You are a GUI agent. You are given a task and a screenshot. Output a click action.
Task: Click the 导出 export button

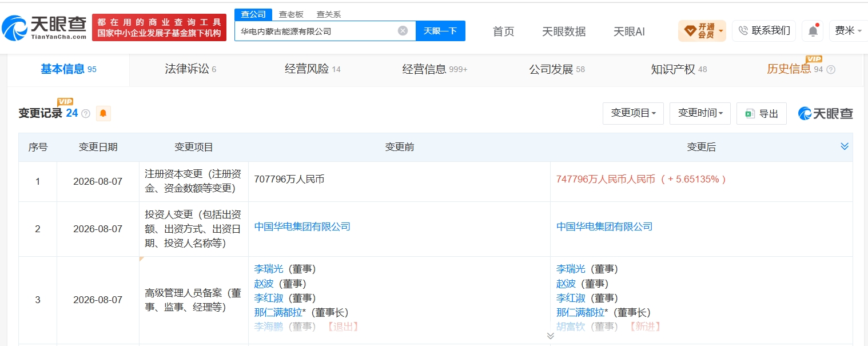point(761,113)
